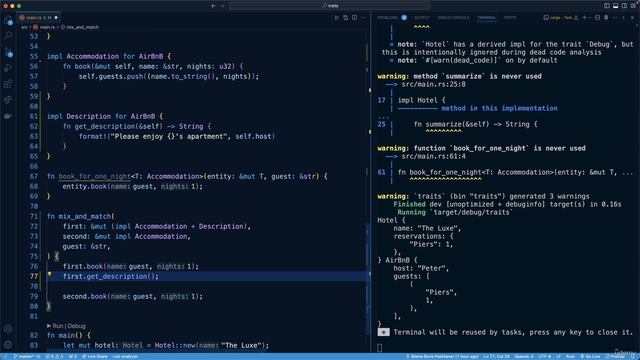Open editor More Actions ellipsis
The width and height of the screenshot is (640, 360).
click(x=363, y=18)
